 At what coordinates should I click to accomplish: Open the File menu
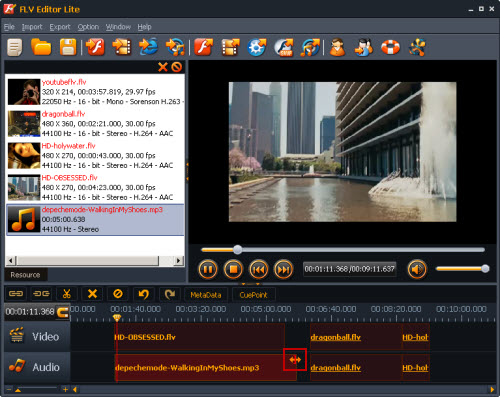[9, 27]
